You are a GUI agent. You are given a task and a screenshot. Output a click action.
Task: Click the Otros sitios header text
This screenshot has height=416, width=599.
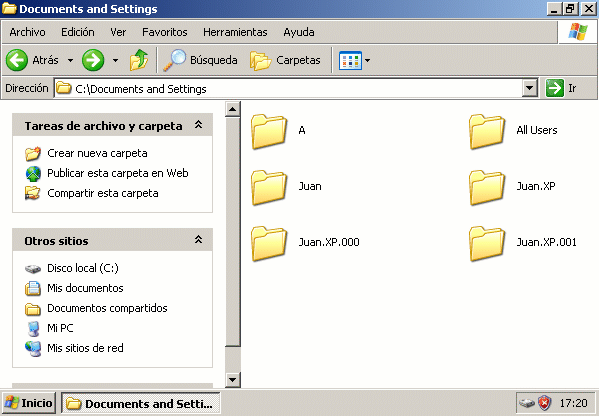[56, 241]
